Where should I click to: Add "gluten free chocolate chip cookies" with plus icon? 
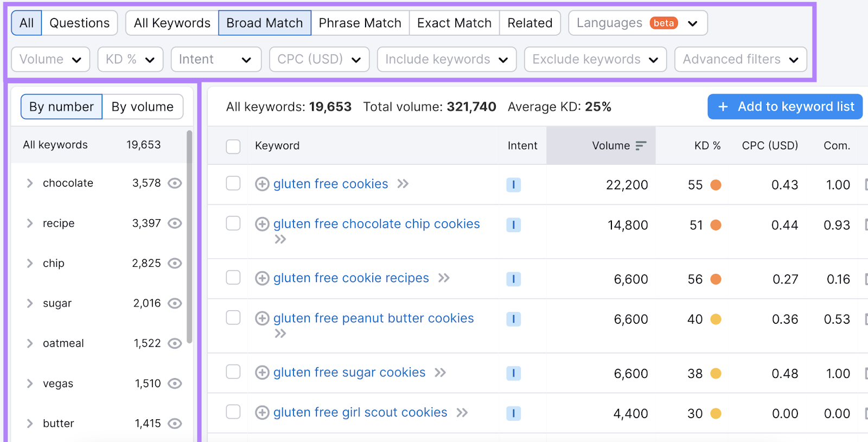262,224
